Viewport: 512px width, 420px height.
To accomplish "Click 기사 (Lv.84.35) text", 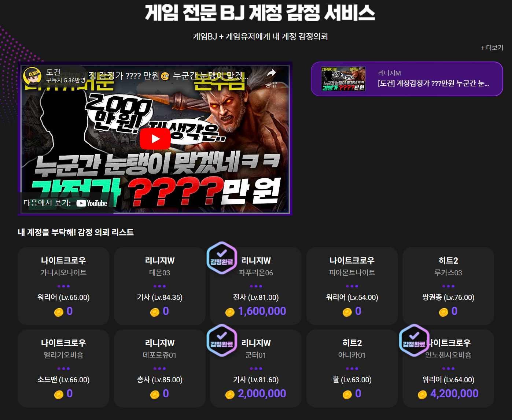I will [160, 297].
